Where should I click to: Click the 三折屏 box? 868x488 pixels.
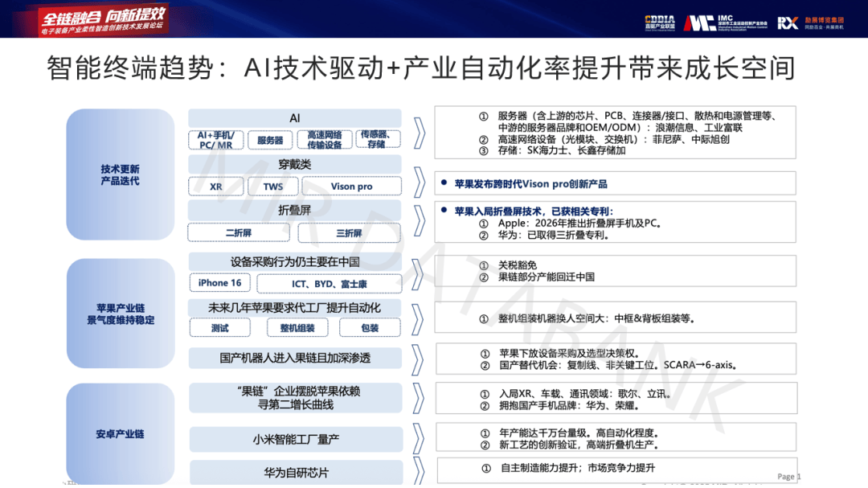[350, 232]
